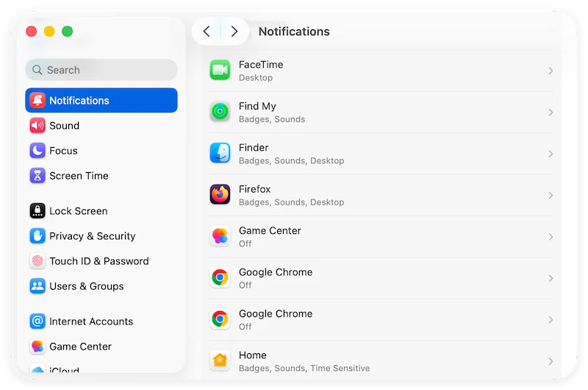Click the Home app name
Screen dimensions: 588x390
(x=253, y=355)
